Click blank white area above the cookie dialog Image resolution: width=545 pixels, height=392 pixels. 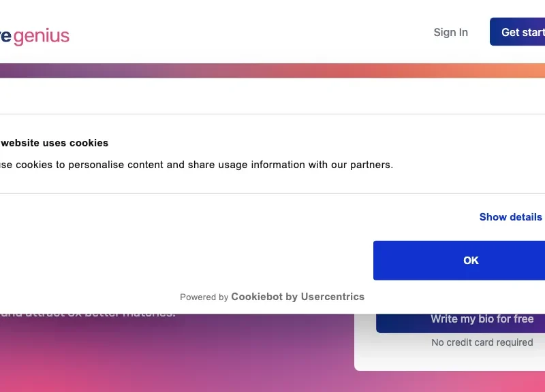(x=272, y=96)
